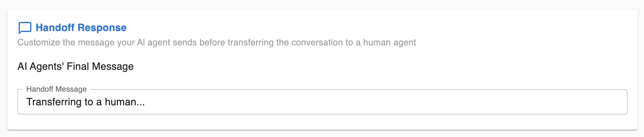Screen dimensions: 644x137
Task: Click the gray page background outside the card
Action: [x=322, y=4]
